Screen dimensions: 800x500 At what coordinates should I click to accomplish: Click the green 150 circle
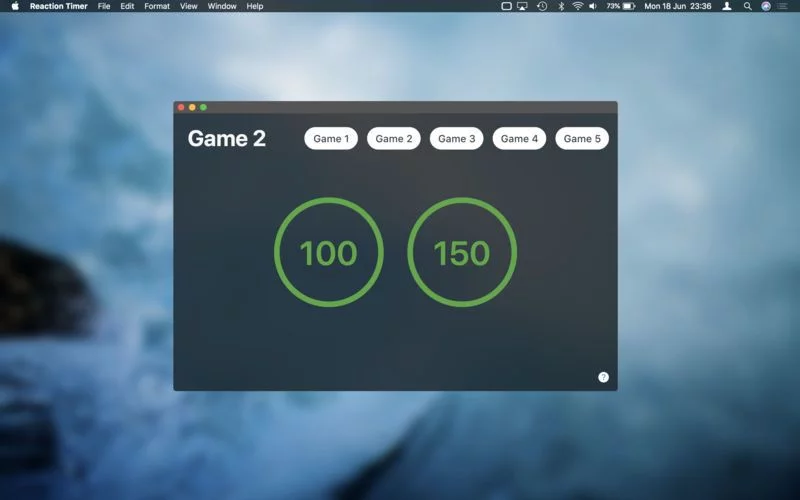coord(462,252)
